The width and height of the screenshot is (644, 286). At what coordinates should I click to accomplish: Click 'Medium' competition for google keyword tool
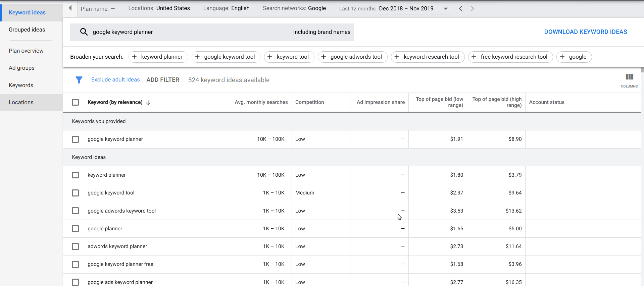[x=305, y=193]
